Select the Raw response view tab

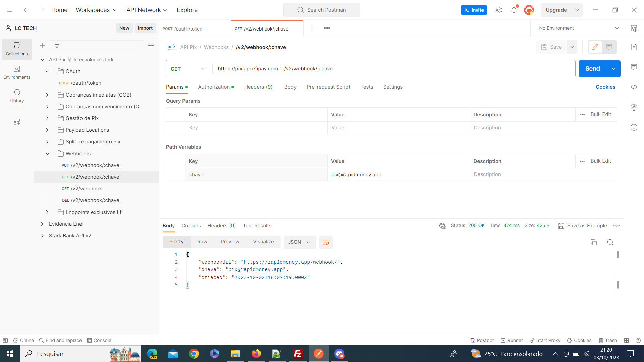click(202, 242)
